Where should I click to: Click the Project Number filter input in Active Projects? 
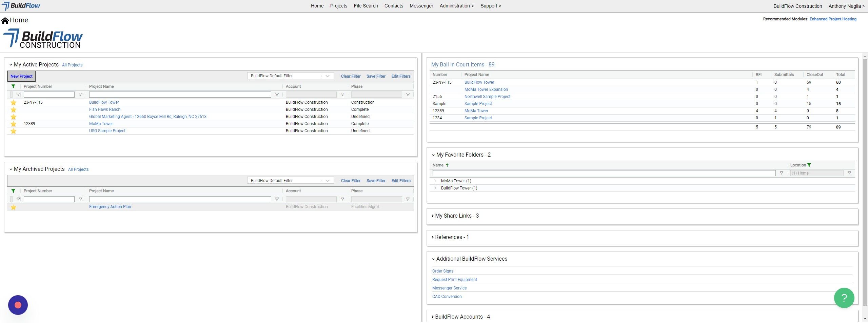click(49, 95)
